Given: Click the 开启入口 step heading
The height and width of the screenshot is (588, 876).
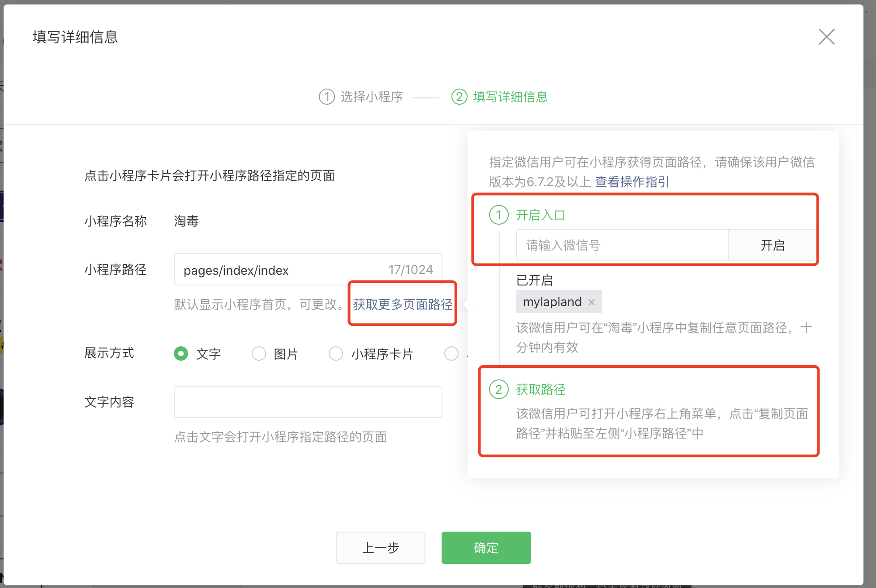Looking at the screenshot, I should point(541,215).
